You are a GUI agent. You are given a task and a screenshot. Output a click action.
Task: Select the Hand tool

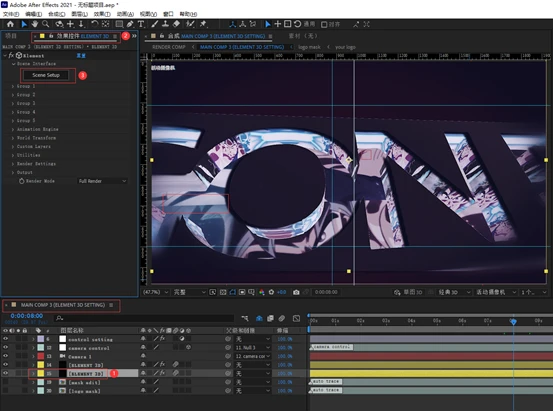[35, 24]
